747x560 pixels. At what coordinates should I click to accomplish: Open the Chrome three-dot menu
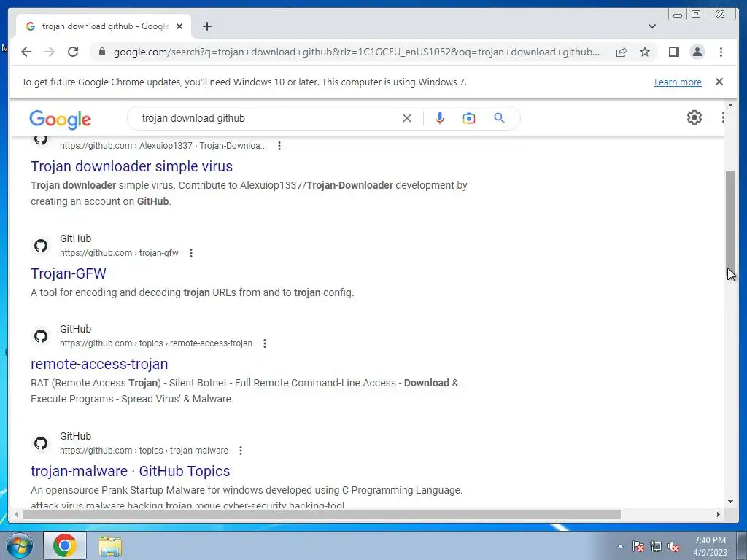click(721, 52)
